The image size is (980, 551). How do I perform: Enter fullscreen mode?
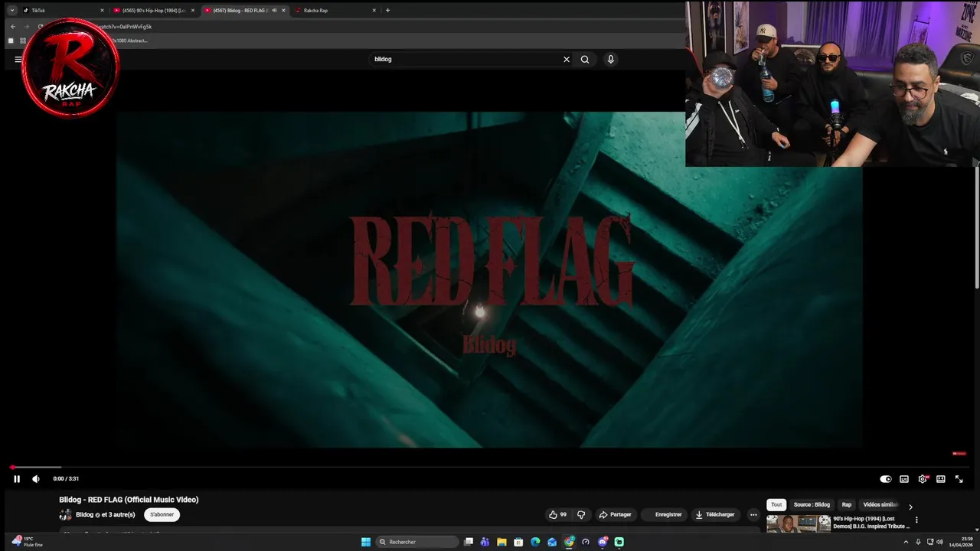[x=959, y=479]
